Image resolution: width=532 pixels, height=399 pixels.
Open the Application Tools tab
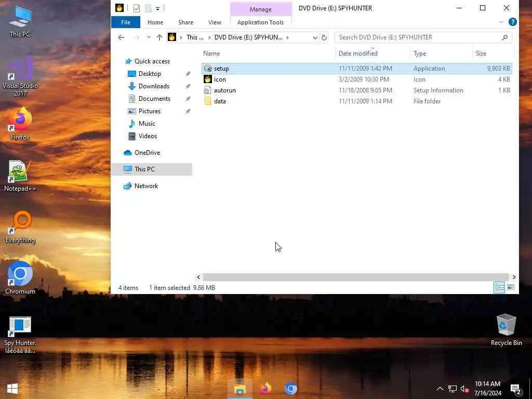click(261, 22)
